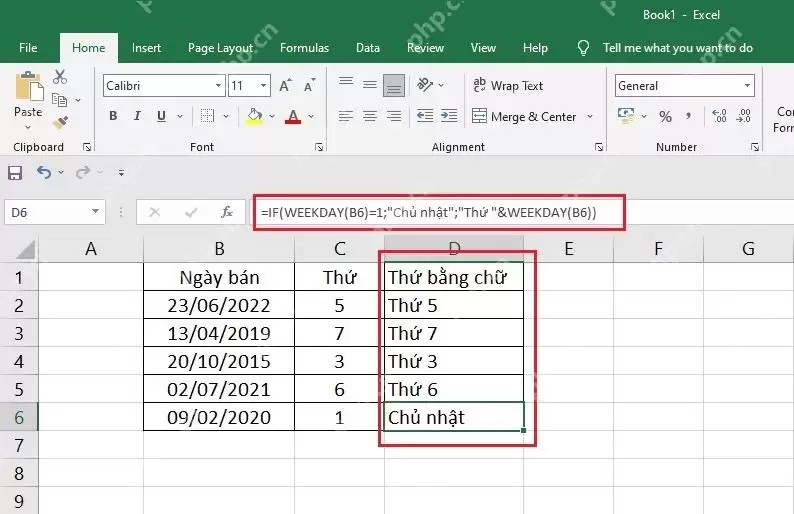This screenshot has width=794, height=514.
Task: Click the Orientation text-angle icon
Action: click(x=425, y=85)
